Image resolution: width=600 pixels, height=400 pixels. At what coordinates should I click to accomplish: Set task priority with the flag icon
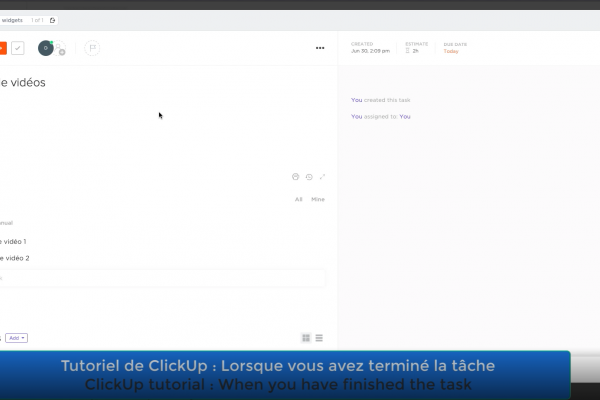pyautogui.click(x=92, y=48)
